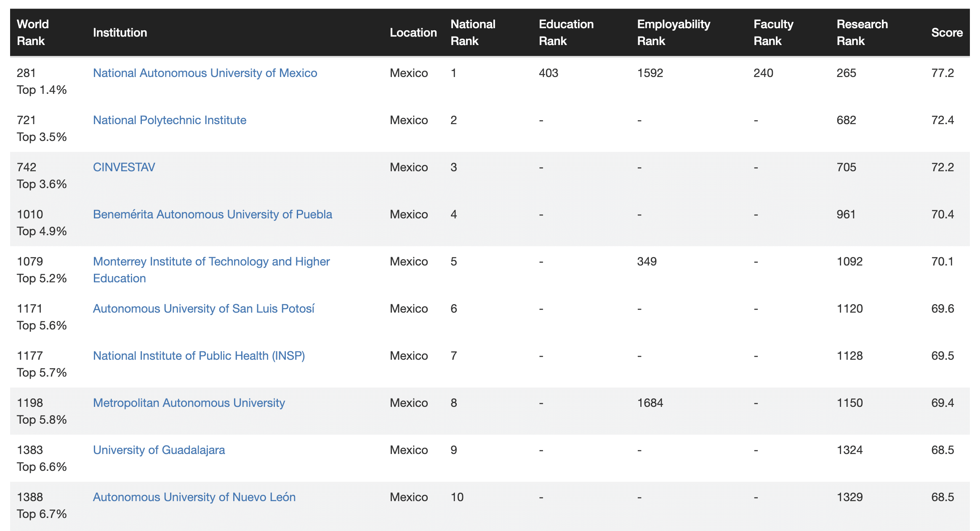Viewport: 980px width, 531px height.
Task: Select research rank value 1128
Action: point(850,356)
